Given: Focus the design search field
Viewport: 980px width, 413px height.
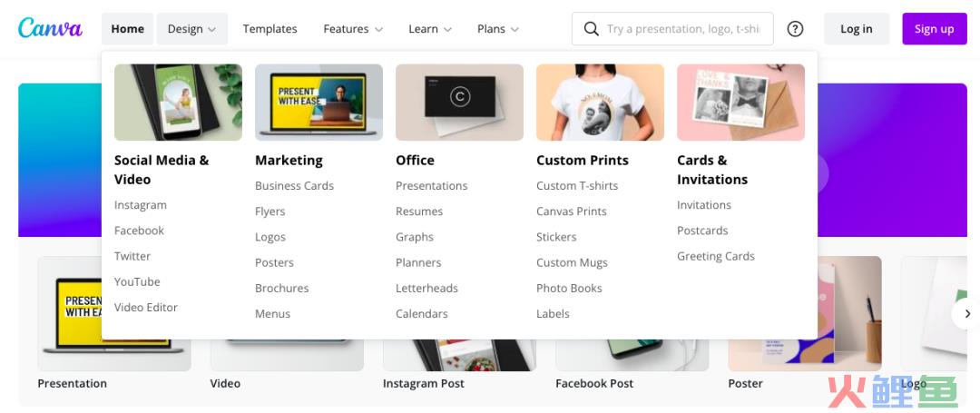Looking at the screenshot, I should coord(672,29).
